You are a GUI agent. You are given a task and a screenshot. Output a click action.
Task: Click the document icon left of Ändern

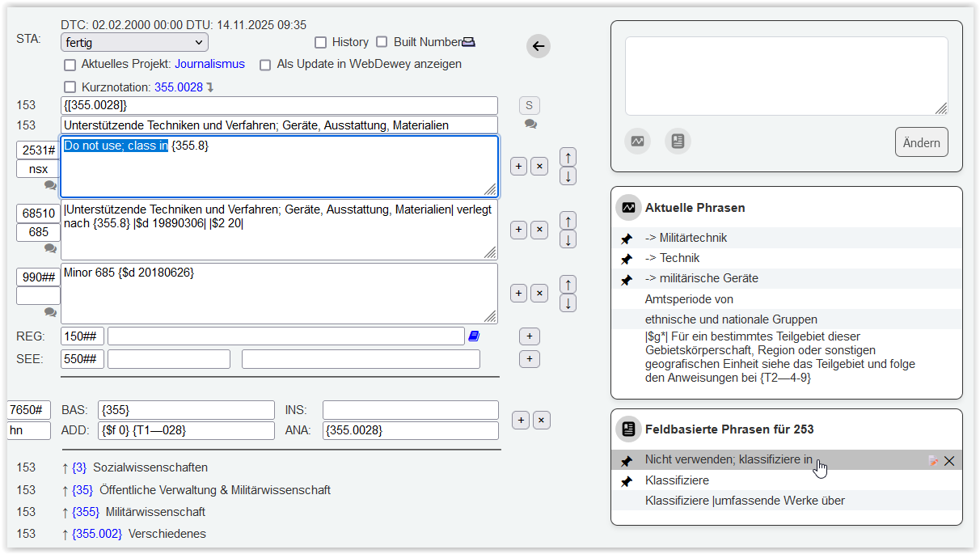[x=678, y=142]
